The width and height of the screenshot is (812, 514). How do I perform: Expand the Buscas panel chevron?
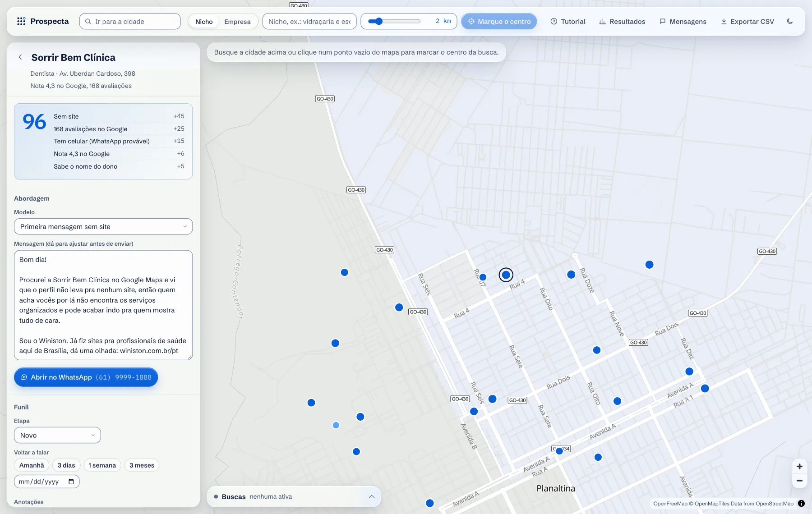click(x=371, y=496)
